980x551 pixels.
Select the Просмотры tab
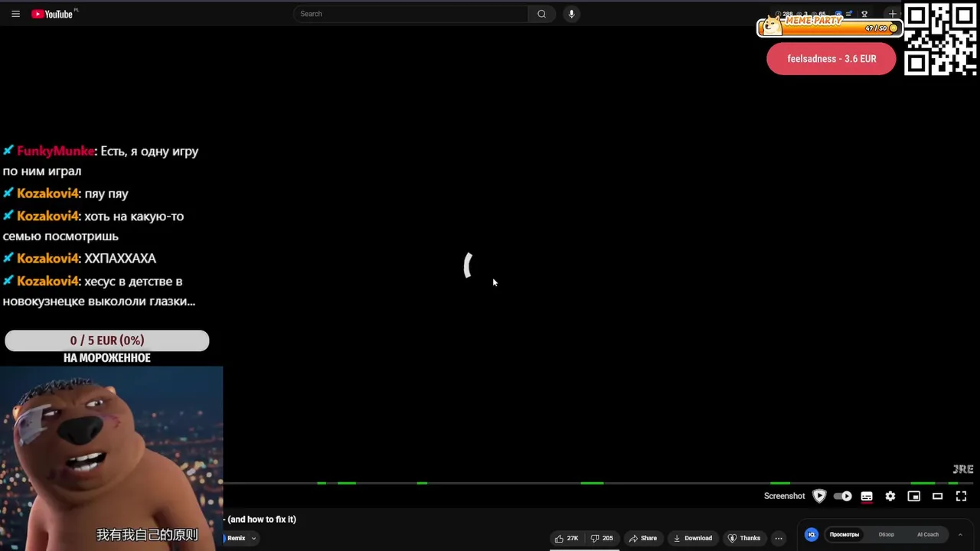(x=844, y=535)
